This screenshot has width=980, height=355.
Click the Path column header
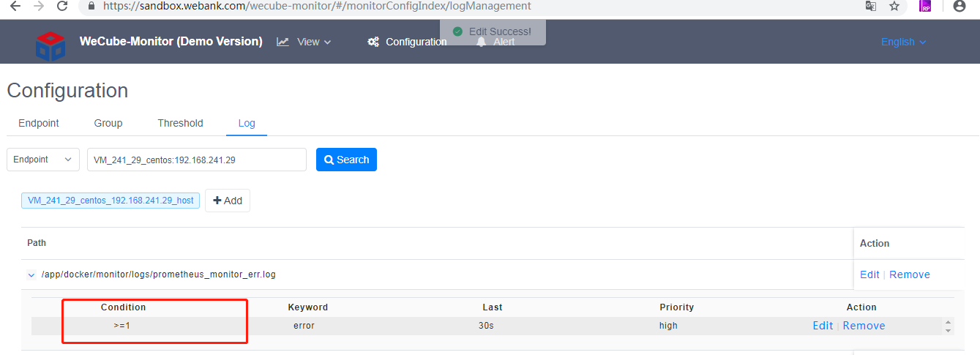click(x=37, y=243)
